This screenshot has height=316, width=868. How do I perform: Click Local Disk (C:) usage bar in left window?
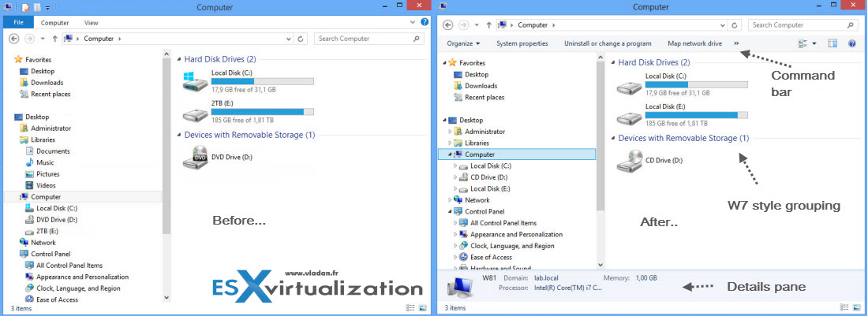[263, 81]
